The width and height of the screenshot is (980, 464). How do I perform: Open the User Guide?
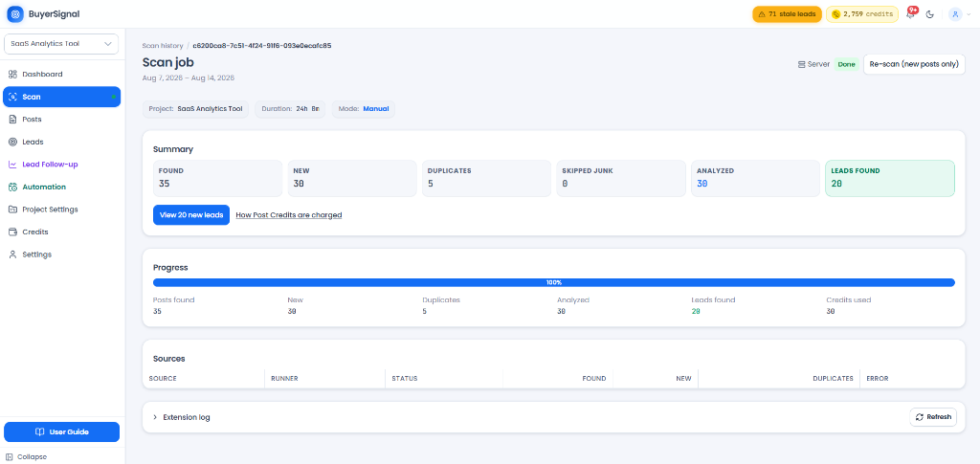(x=61, y=432)
